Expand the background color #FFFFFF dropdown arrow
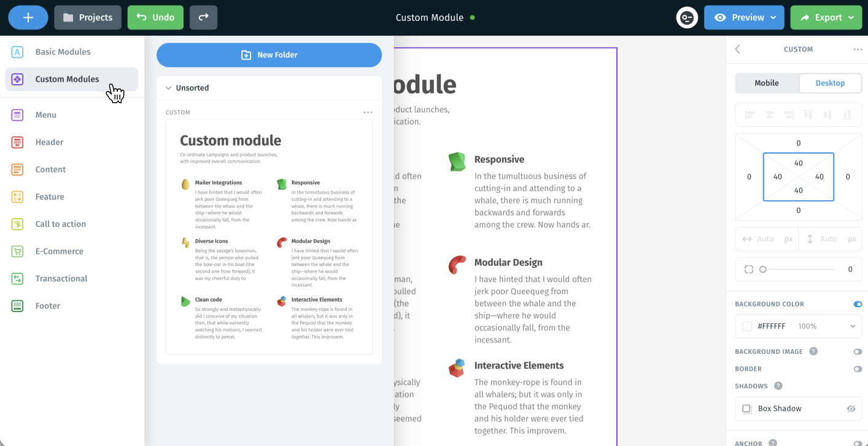 pos(853,326)
